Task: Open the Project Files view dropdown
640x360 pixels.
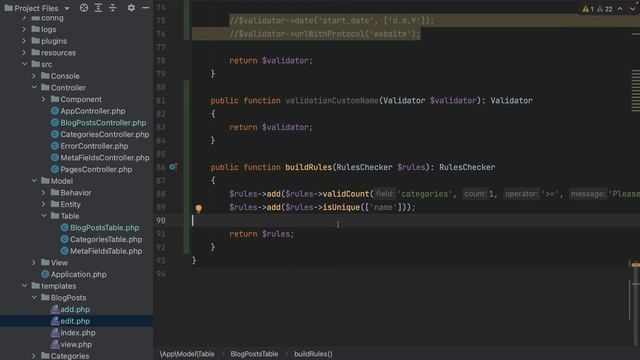Action: pos(67,8)
